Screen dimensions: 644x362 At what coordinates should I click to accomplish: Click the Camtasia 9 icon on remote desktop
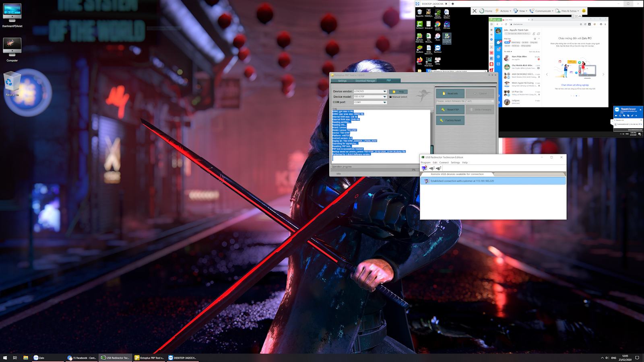click(419, 25)
